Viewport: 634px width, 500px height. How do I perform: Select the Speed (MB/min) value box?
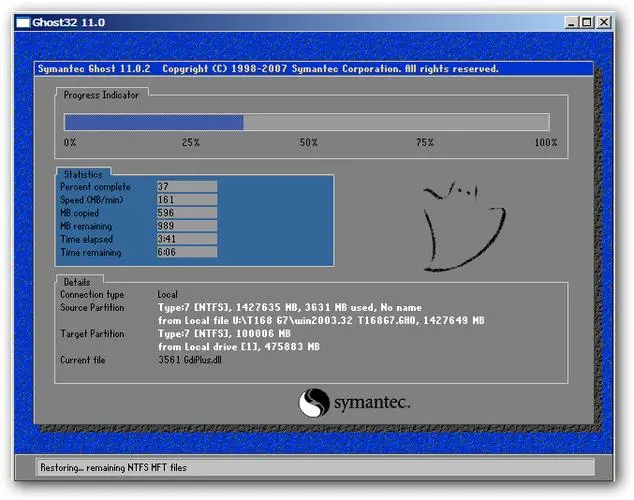[187, 200]
